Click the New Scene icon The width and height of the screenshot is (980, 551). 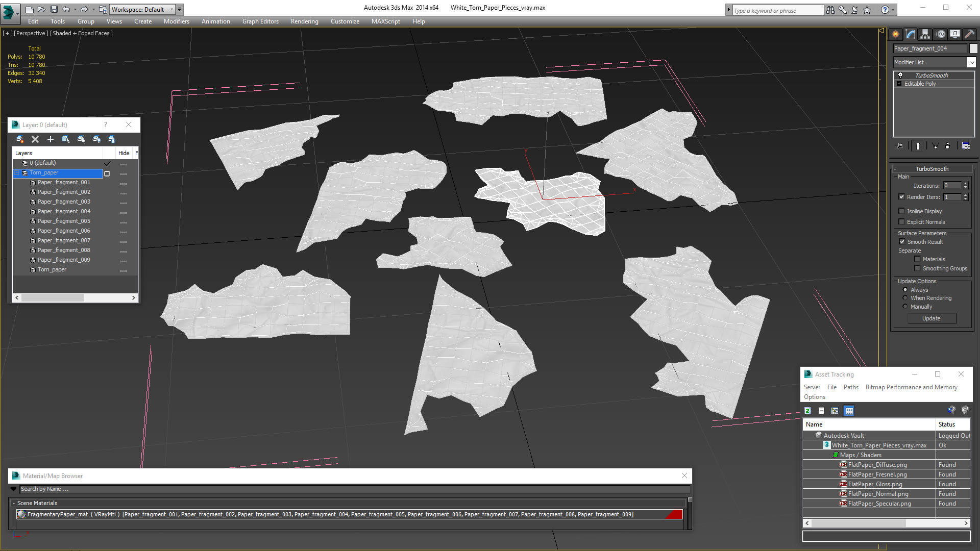point(30,9)
